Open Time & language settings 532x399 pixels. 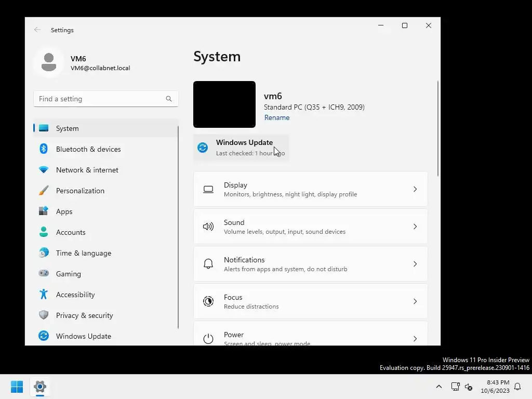coord(106,253)
